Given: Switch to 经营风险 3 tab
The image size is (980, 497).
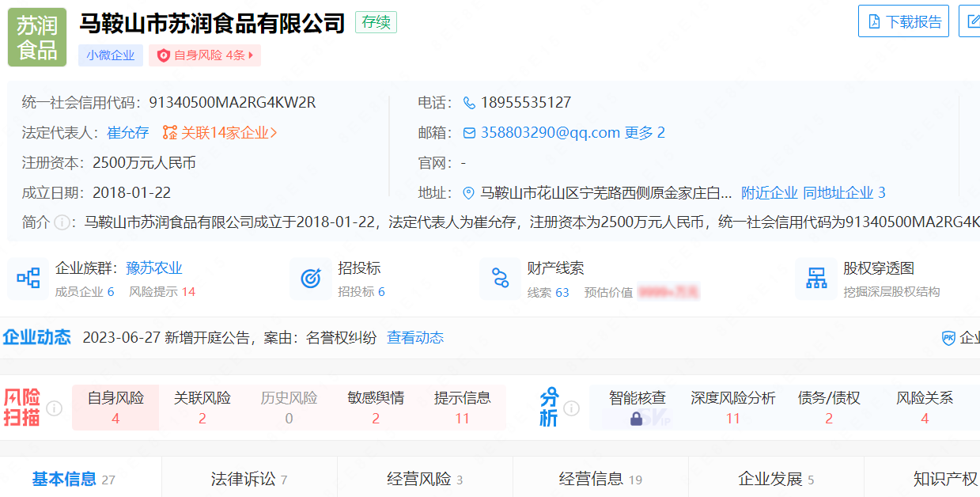Looking at the screenshot, I should (425, 479).
